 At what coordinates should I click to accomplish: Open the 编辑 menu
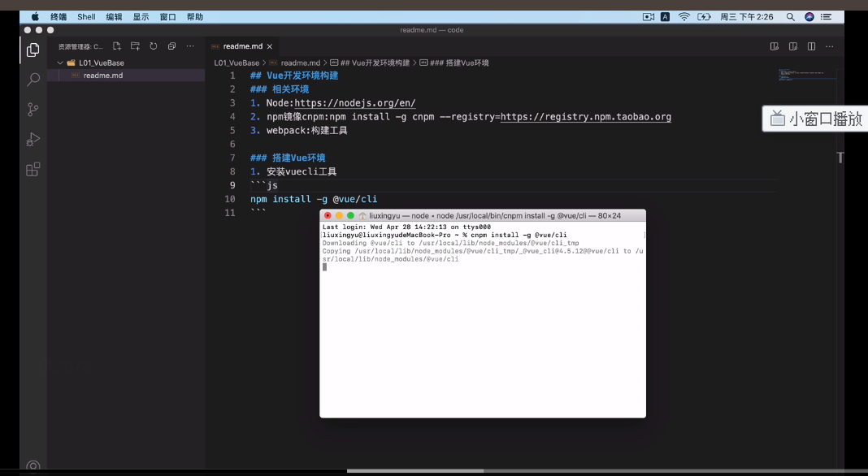pyautogui.click(x=114, y=16)
